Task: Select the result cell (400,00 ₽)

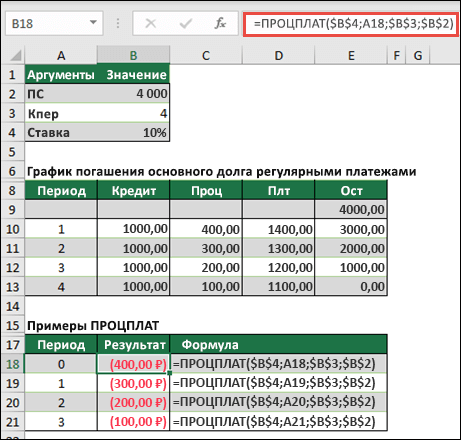Action: (133, 364)
